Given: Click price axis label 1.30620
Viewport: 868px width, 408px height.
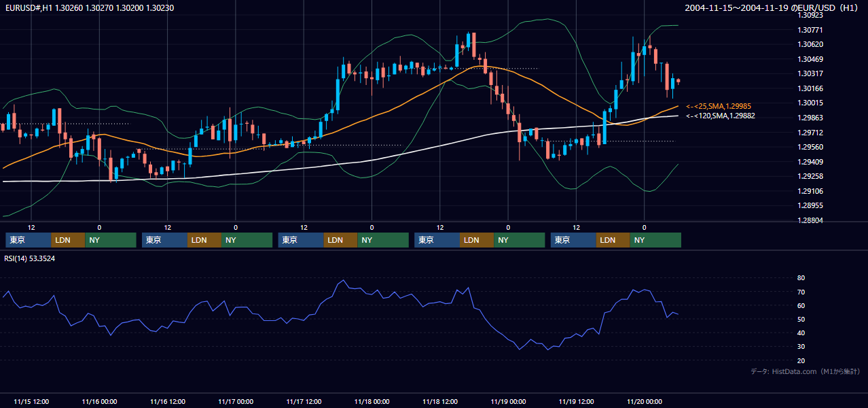Looking at the screenshot, I should click(x=812, y=44).
